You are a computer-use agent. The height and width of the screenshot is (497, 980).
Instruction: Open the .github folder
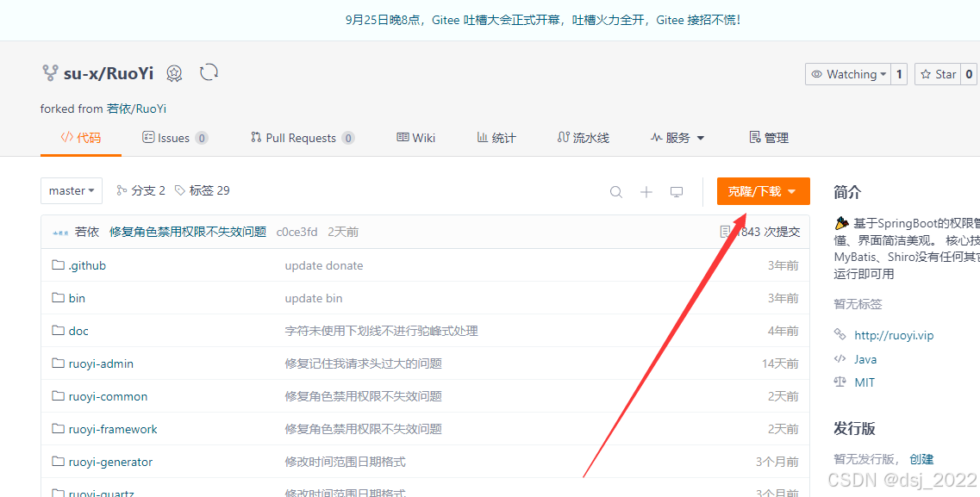tap(88, 265)
